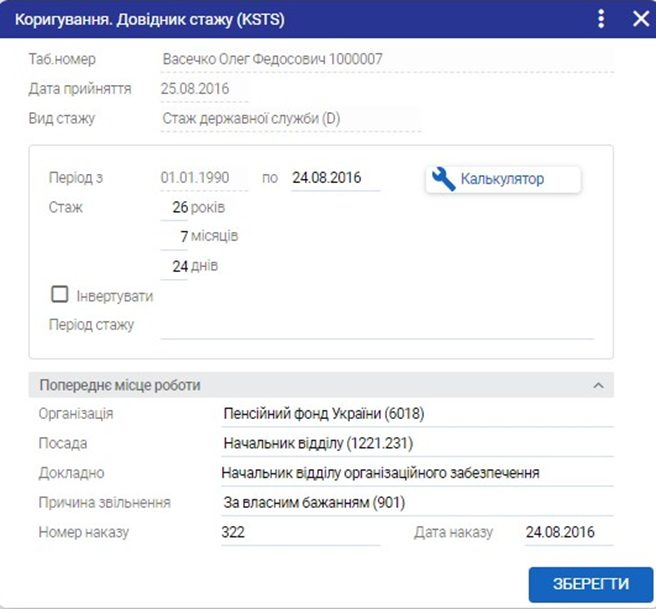Open the Калькулятор button
Image resolution: width=656 pixels, height=609 pixels.
click(503, 180)
